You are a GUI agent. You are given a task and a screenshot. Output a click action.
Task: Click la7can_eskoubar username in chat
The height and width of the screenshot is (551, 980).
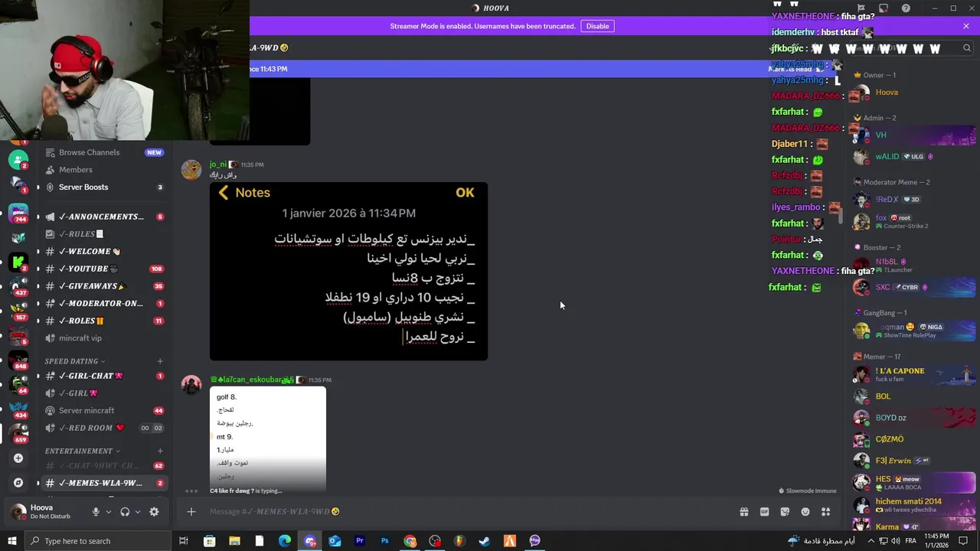point(252,380)
